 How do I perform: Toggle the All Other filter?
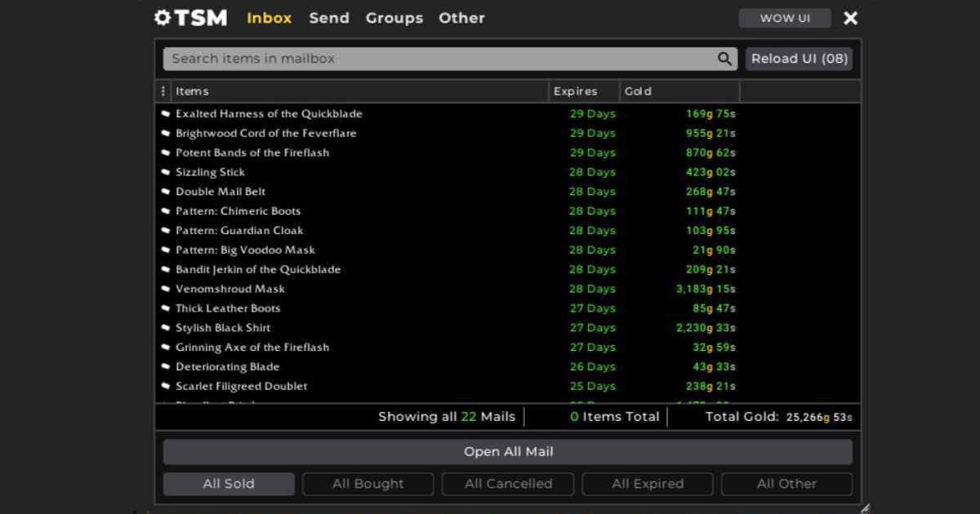click(786, 483)
